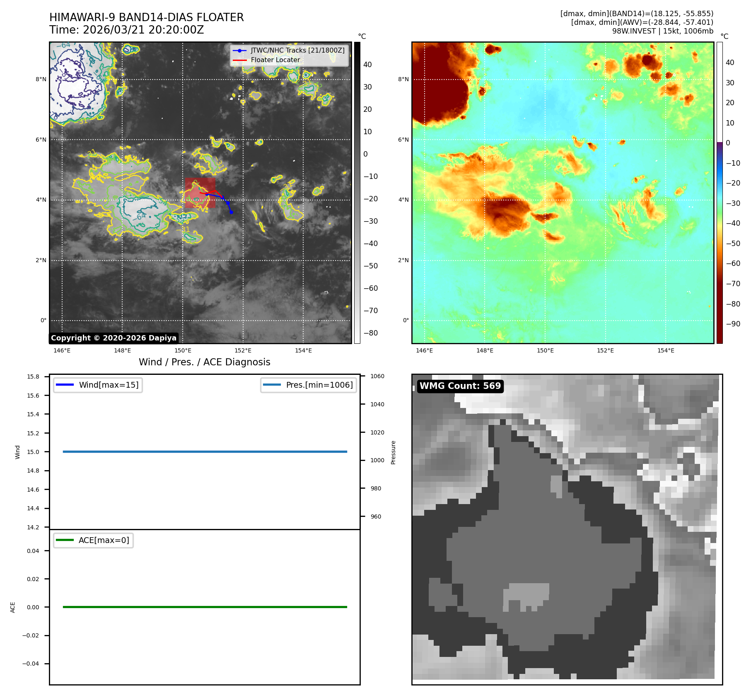
Task: Click the blue JTWC track endpoint marker
Action: point(231,212)
